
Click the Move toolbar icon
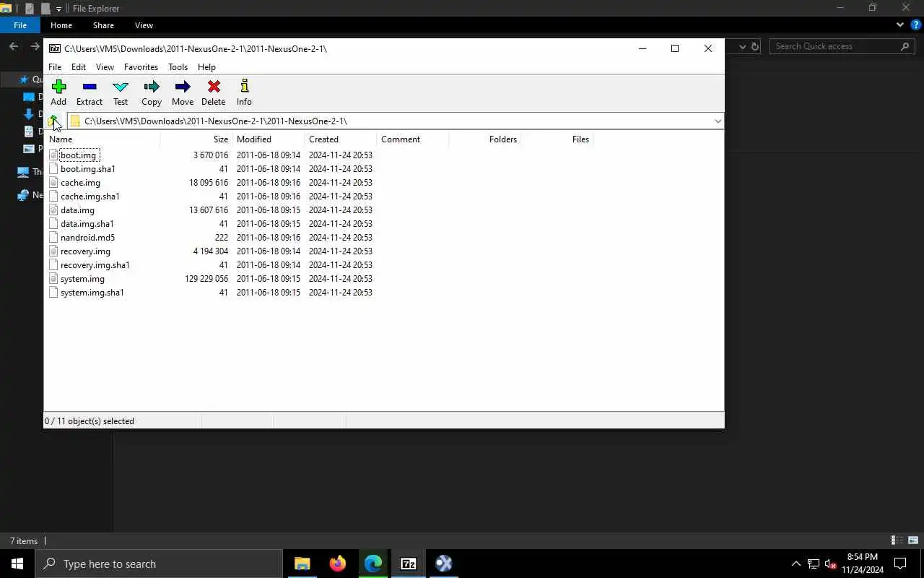point(183,87)
